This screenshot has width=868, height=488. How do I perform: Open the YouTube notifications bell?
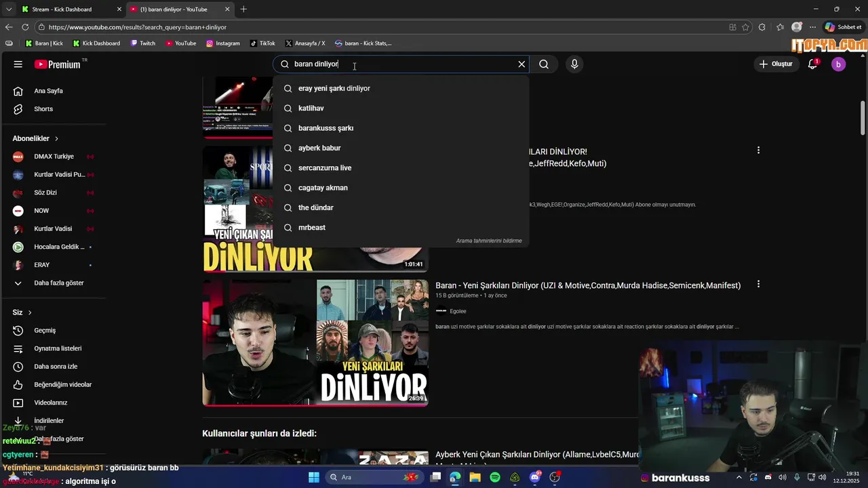point(813,64)
